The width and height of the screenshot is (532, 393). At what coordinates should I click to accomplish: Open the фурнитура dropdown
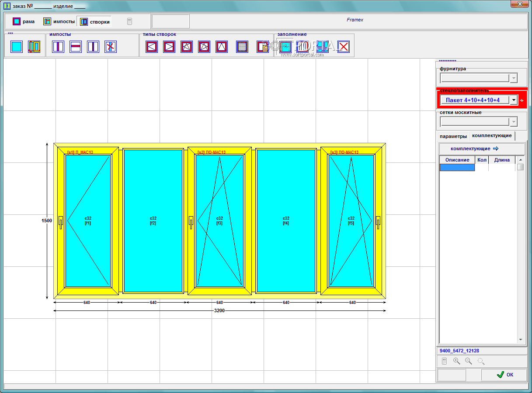[514, 78]
